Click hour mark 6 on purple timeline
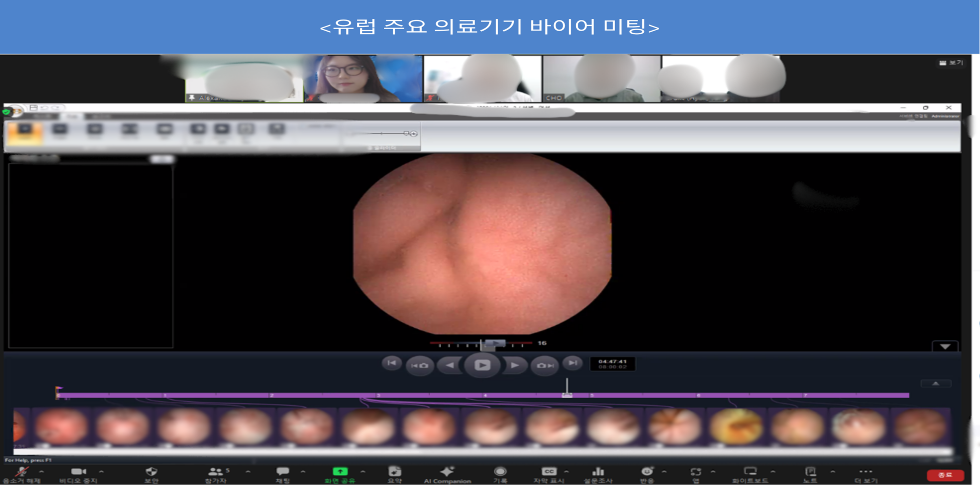Viewport: 980px width, 485px height. pos(698,395)
